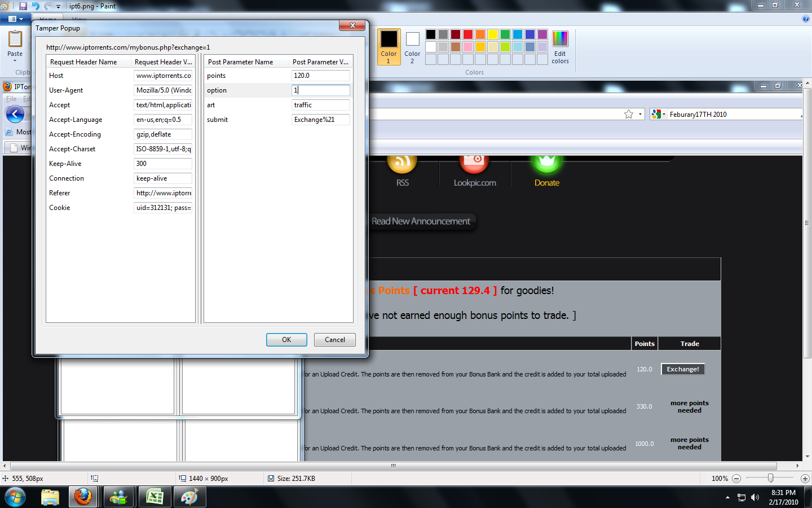Click the option post parameter value field
The image size is (812, 508).
(x=320, y=90)
